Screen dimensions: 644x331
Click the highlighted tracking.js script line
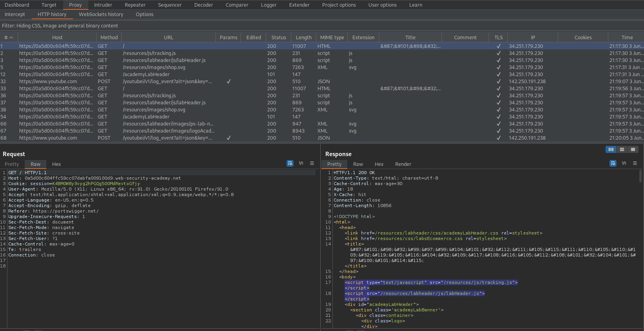tap(431, 282)
